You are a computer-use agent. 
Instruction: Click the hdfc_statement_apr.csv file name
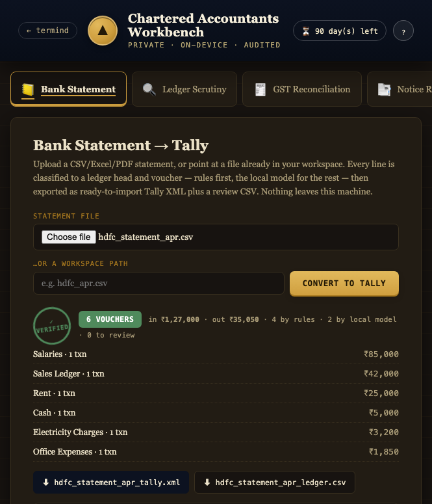point(146,237)
